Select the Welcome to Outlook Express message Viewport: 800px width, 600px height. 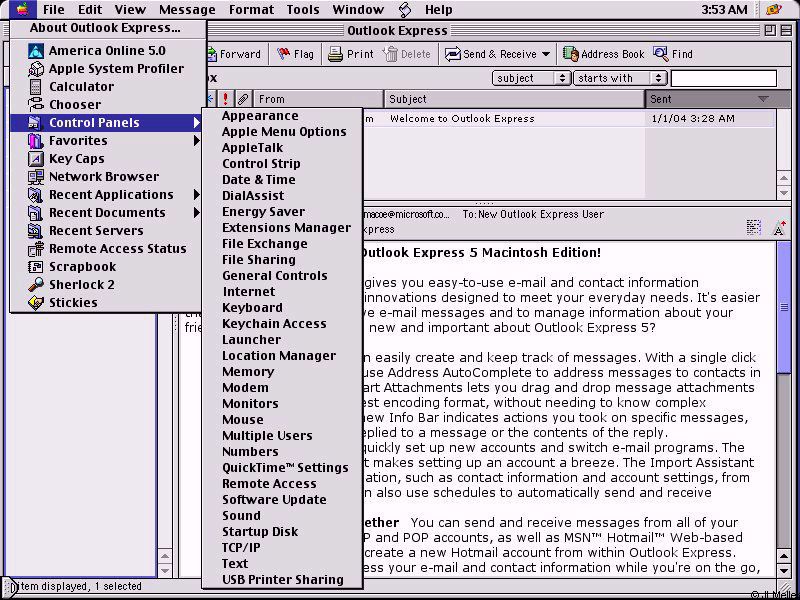click(x=462, y=118)
